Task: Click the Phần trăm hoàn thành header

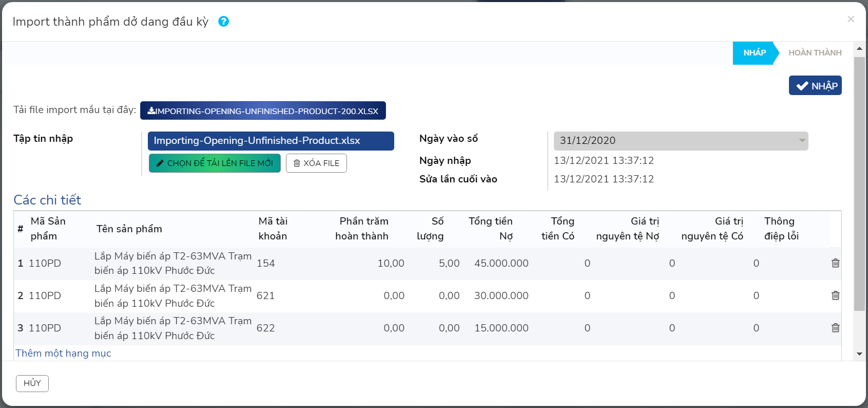Action: coord(362,229)
